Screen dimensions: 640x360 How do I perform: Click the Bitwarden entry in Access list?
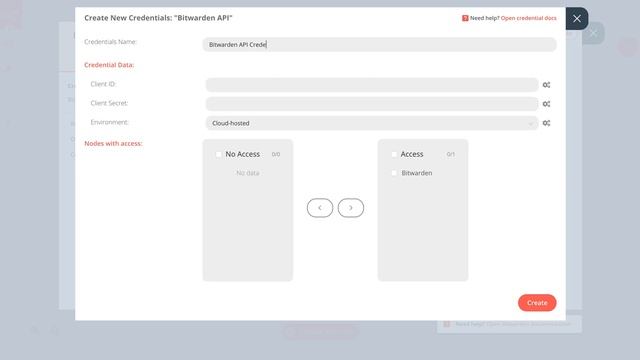tap(416, 173)
